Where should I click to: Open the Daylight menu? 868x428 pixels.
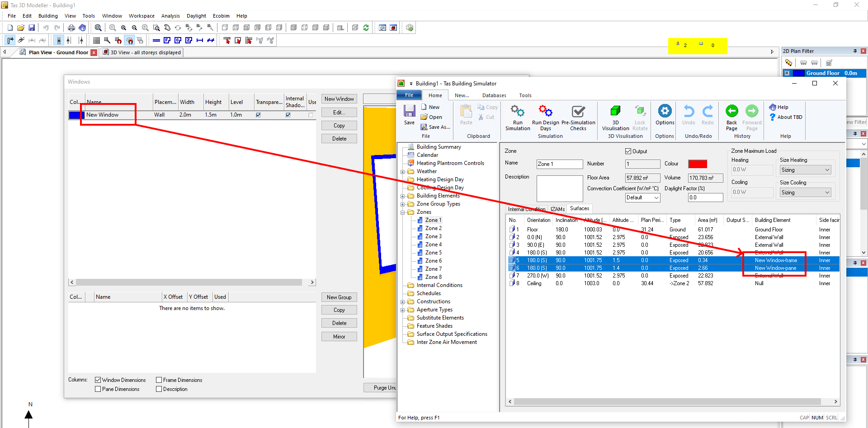(196, 16)
